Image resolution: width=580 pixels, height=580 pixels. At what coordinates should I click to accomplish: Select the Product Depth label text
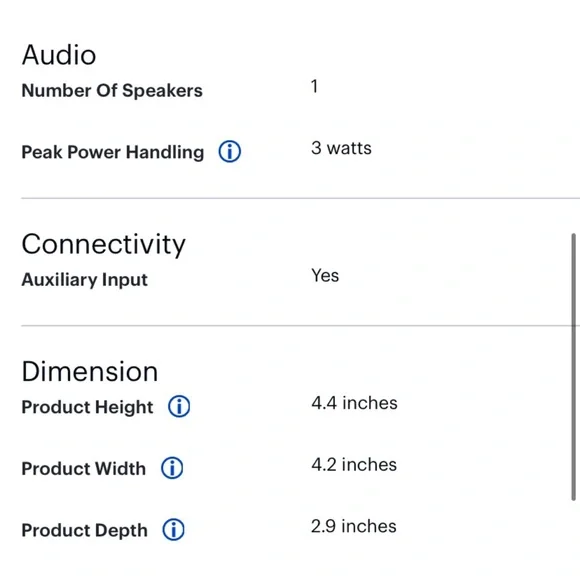85,530
